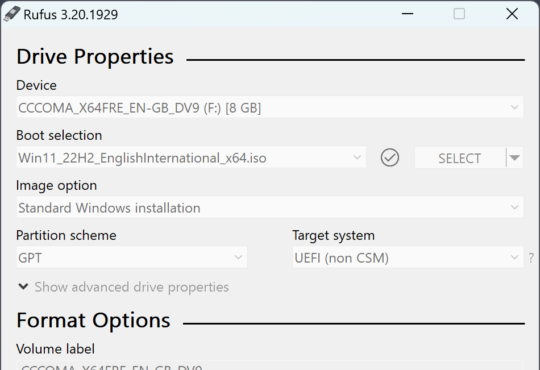Click the SELECT button to choose an image
Image resolution: width=540 pixels, height=370 pixels.
pos(460,158)
